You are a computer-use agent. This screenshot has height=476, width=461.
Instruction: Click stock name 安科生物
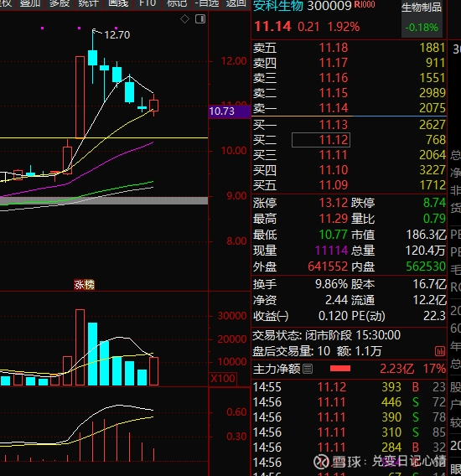278,6
